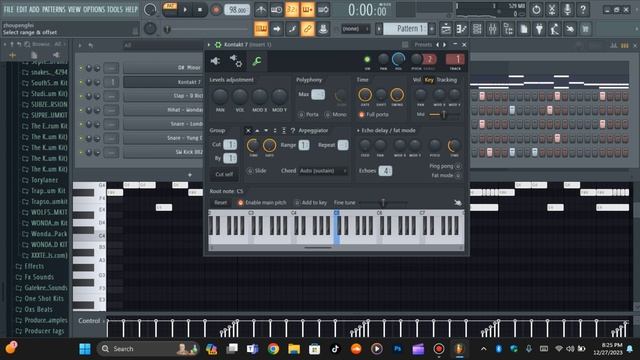Open the (none) snap selector dropdown
Viewport: 640px width, 360px height.
point(356,29)
